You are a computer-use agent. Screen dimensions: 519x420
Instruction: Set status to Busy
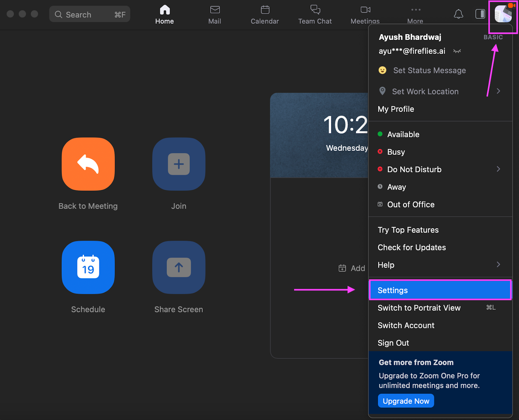coord(396,151)
